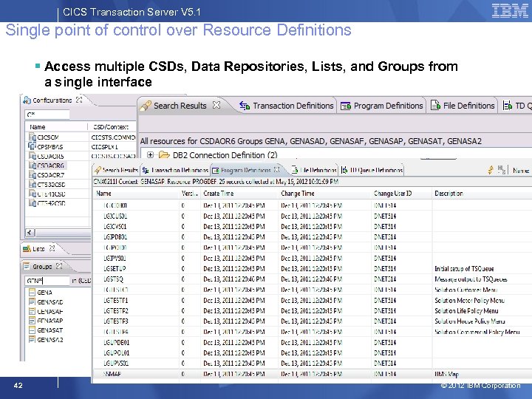Close the Lists view
The width and height of the screenshot is (532, 399).
tap(52, 248)
